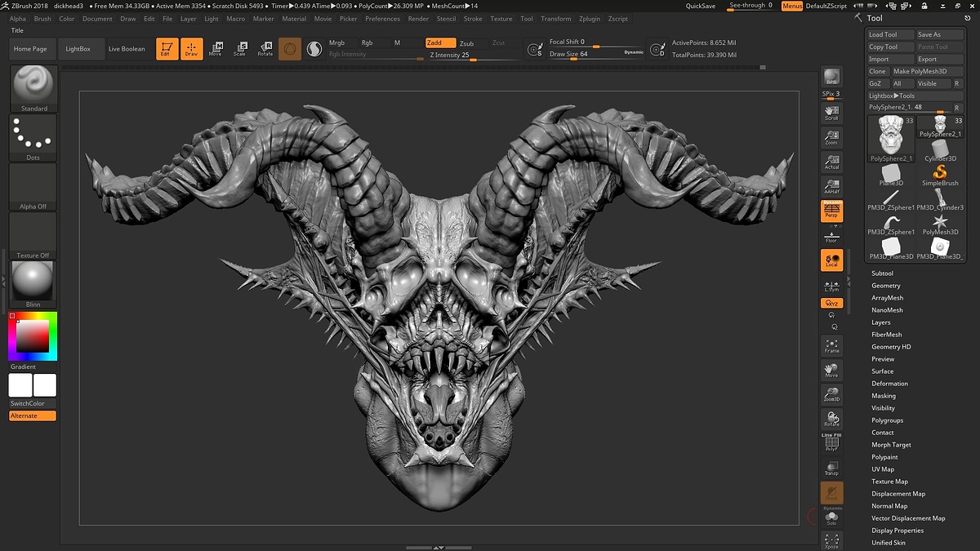
Task: Open the Alpha Off slot
Action: (33, 187)
